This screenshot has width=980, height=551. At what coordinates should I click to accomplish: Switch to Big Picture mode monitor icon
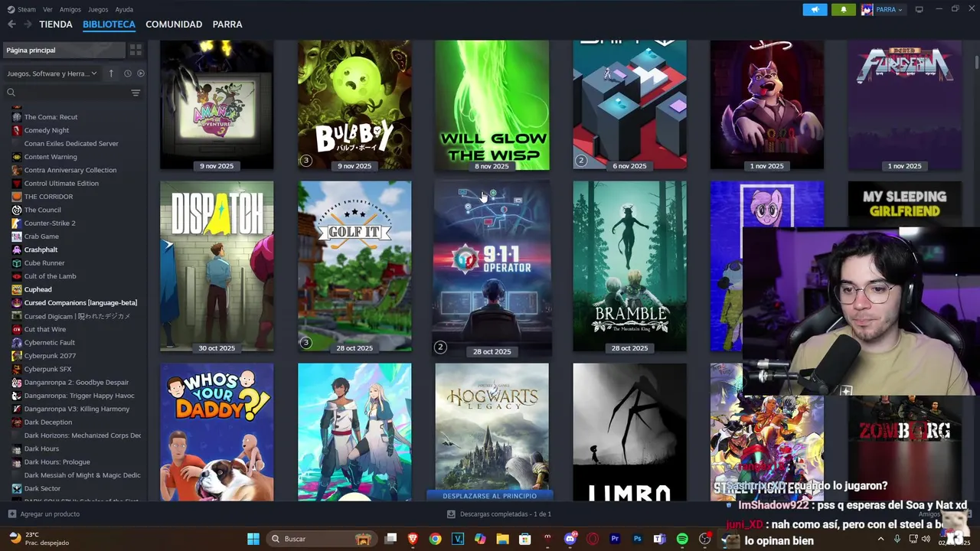(920, 9)
